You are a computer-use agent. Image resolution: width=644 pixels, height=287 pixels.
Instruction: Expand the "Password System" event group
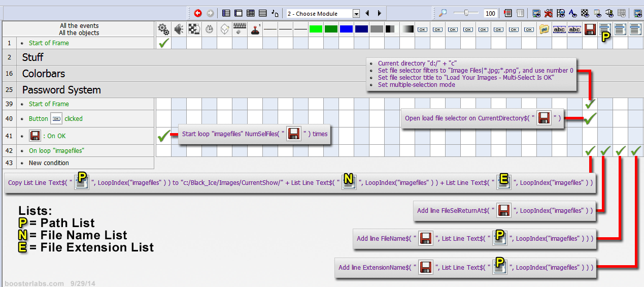click(x=61, y=90)
